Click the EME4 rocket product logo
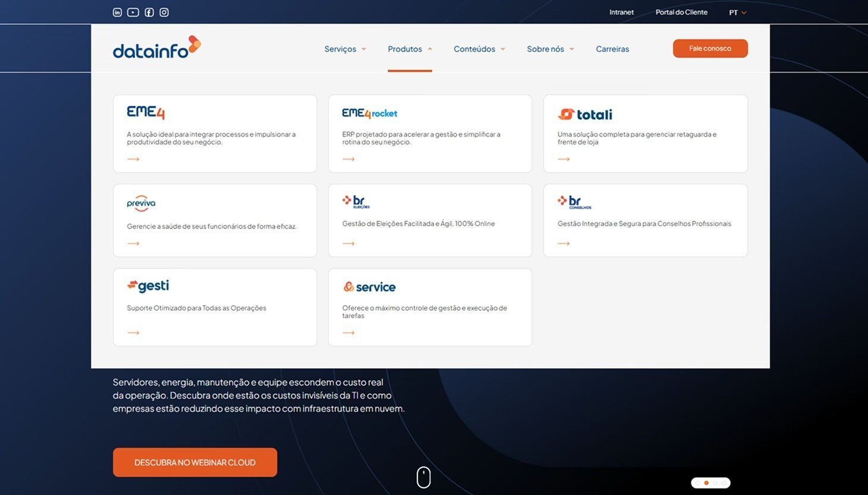 (x=370, y=113)
